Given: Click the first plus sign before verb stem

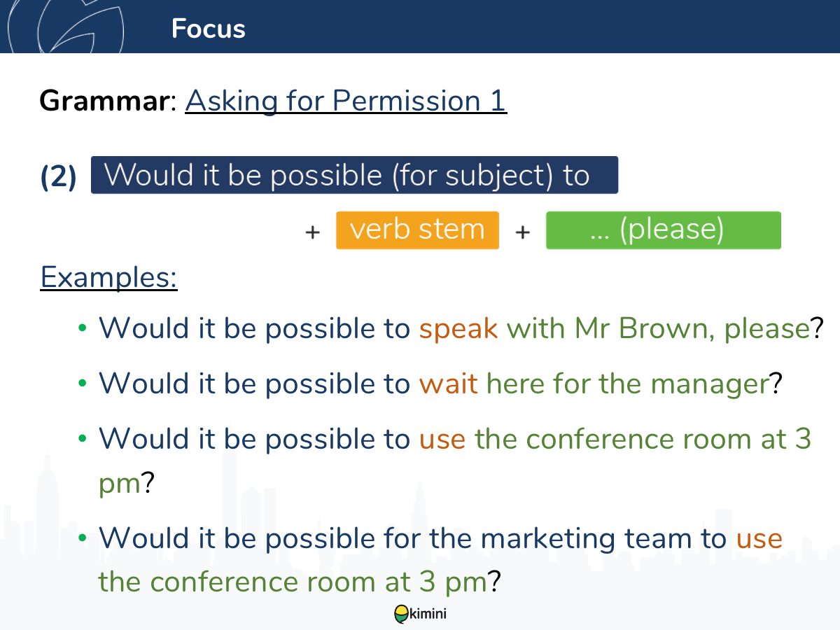Looking at the screenshot, I should (x=312, y=232).
